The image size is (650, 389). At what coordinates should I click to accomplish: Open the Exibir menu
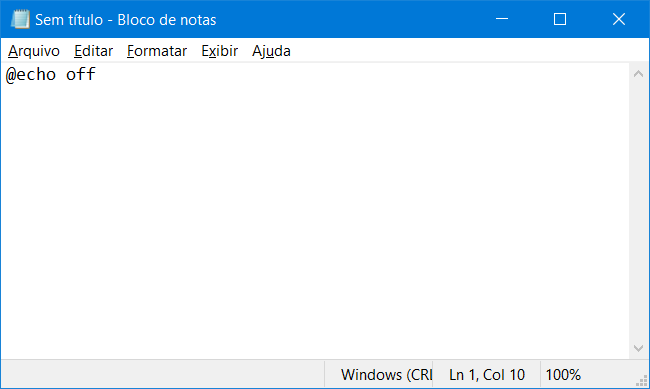(219, 51)
